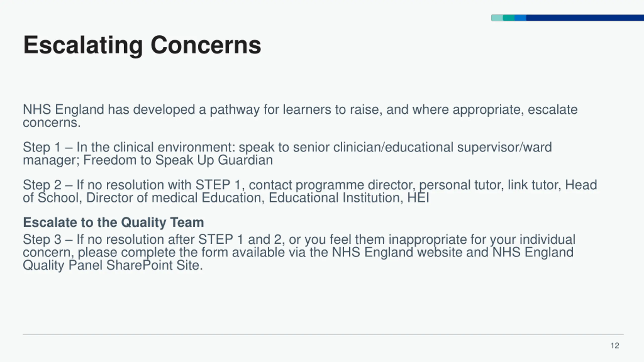Click 'Escalate to the Quality Team' bold heading
The width and height of the screenshot is (644, 362).
tap(113, 222)
